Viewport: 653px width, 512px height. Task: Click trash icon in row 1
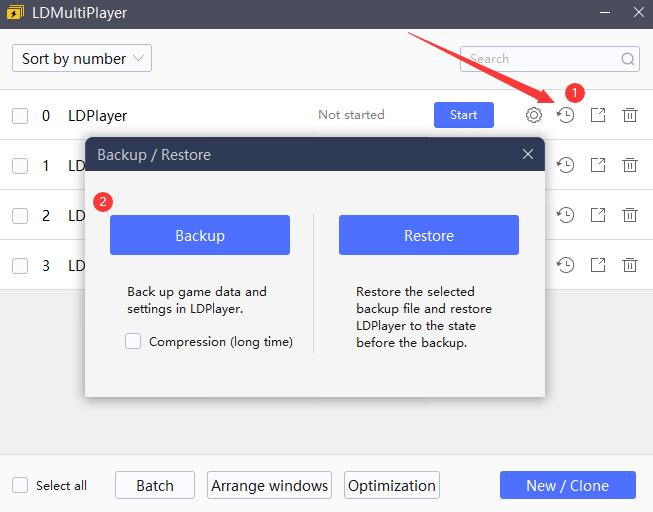click(x=630, y=165)
